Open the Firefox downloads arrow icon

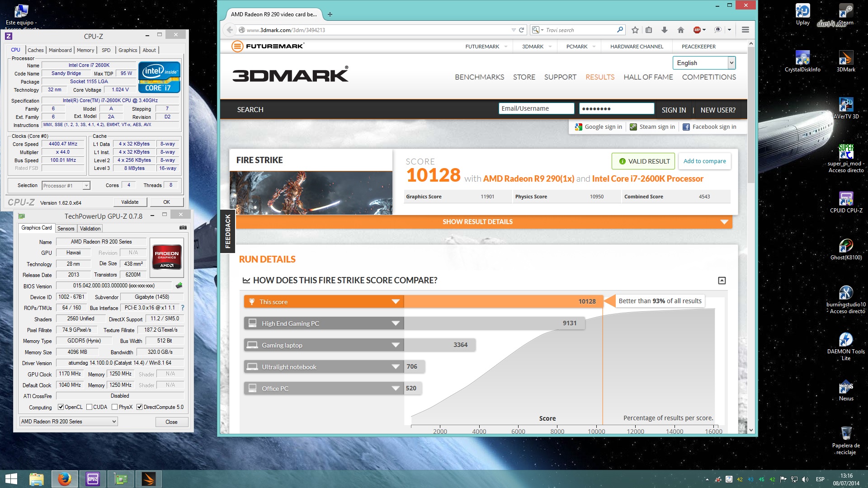(x=664, y=30)
